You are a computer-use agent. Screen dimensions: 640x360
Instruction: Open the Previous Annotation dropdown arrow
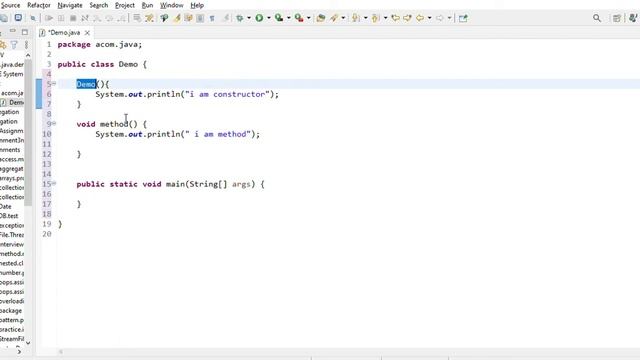(385, 18)
